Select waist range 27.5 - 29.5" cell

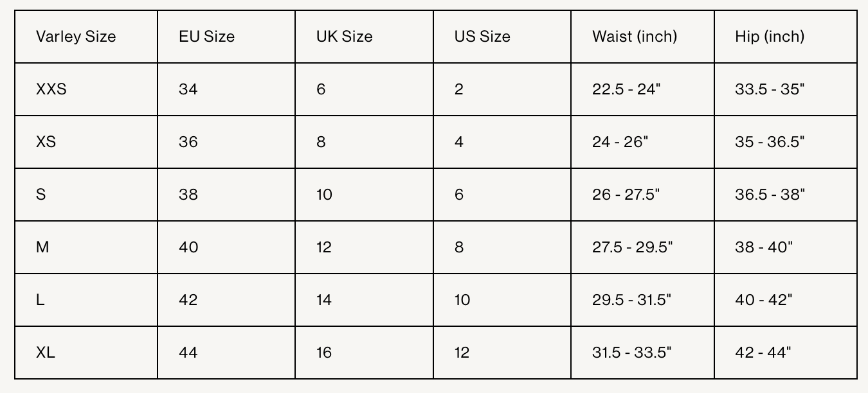(642, 247)
